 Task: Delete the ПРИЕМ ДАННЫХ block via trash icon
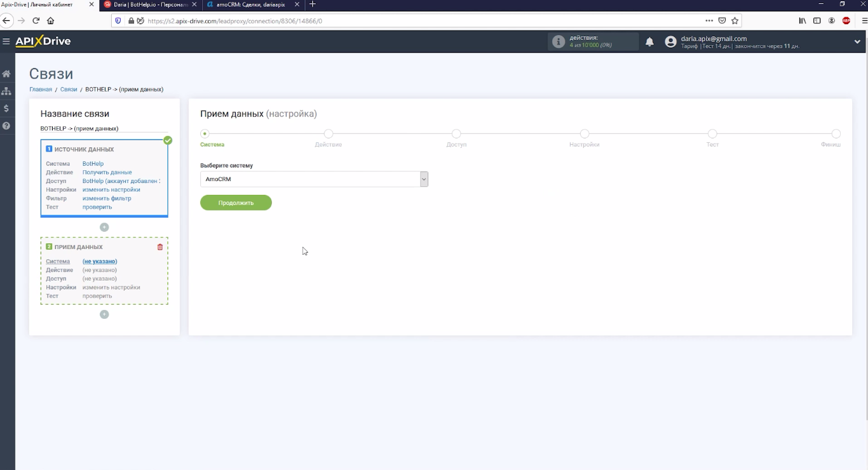click(x=160, y=247)
